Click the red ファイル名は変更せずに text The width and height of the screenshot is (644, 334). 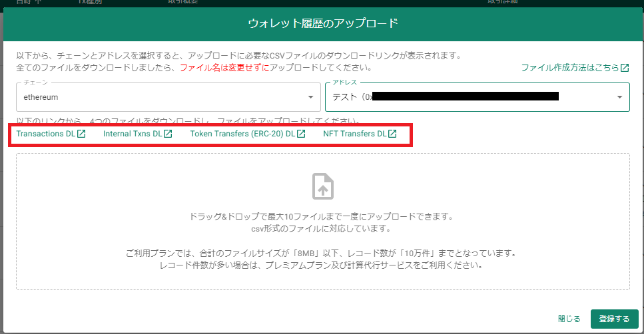(x=224, y=68)
